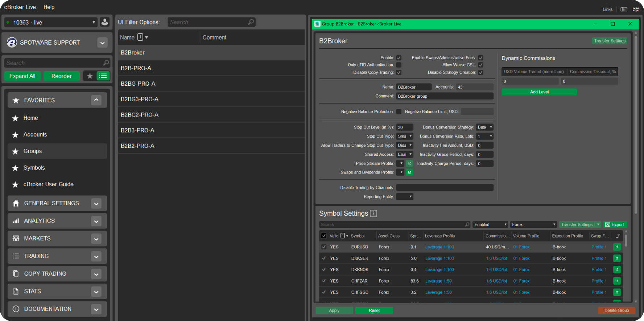Click the Documentation info icon
This screenshot has width=644, height=321.
pos(16,309)
